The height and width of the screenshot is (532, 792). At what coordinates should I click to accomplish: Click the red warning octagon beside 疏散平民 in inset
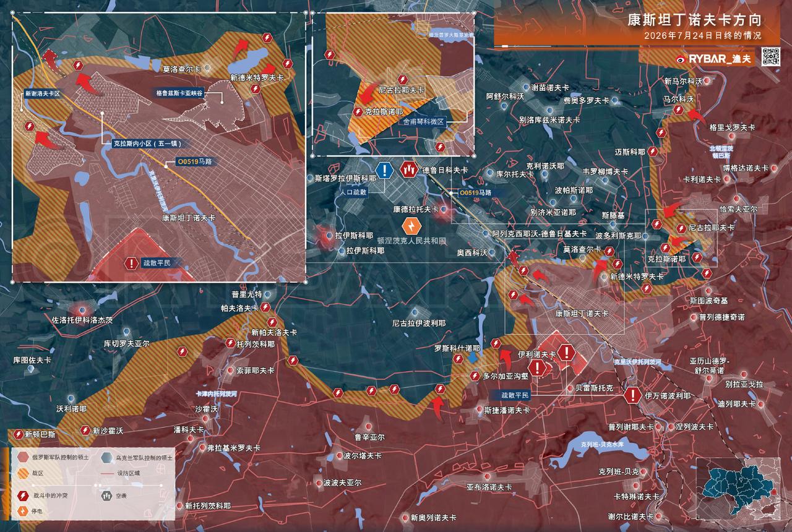[x=131, y=263]
